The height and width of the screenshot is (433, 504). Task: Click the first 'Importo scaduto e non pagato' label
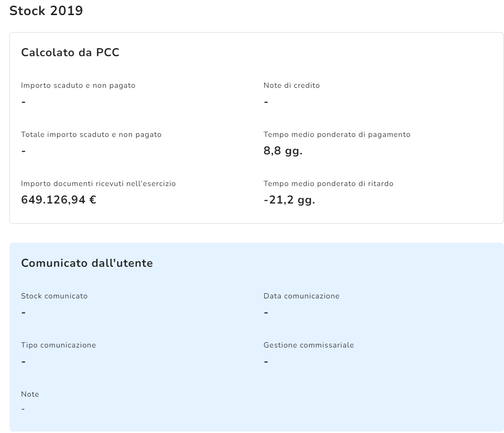click(x=78, y=85)
